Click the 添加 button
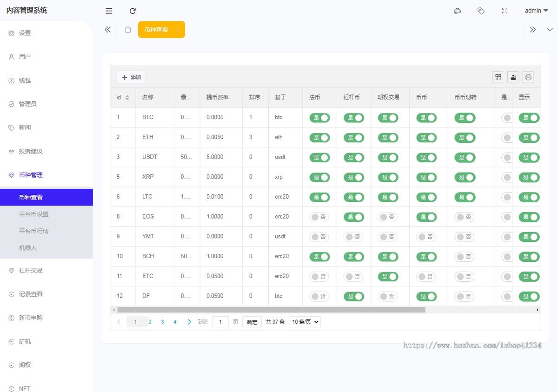This screenshot has width=558, height=392. click(x=131, y=77)
